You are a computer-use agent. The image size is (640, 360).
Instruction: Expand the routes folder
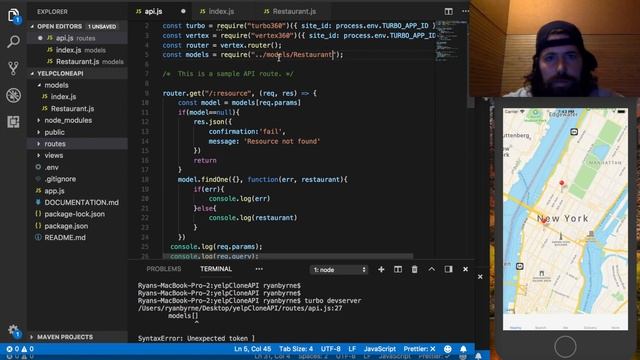[x=55, y=144]
